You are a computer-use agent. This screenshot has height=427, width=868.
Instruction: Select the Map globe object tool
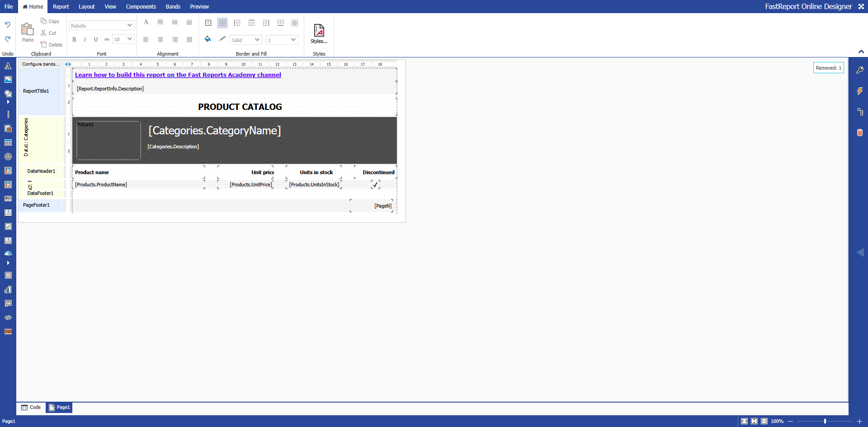(8, 157)
